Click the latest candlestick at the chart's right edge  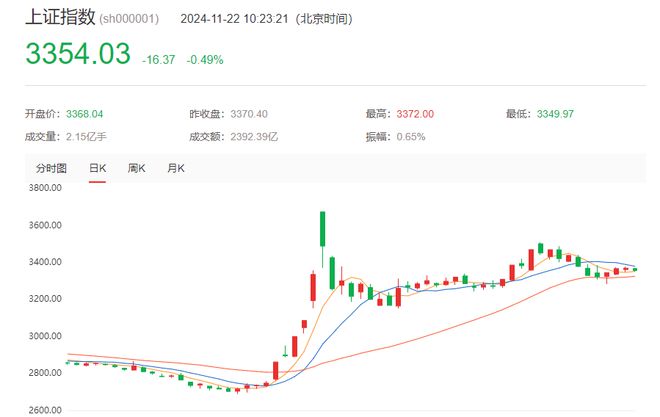point(635,269)
